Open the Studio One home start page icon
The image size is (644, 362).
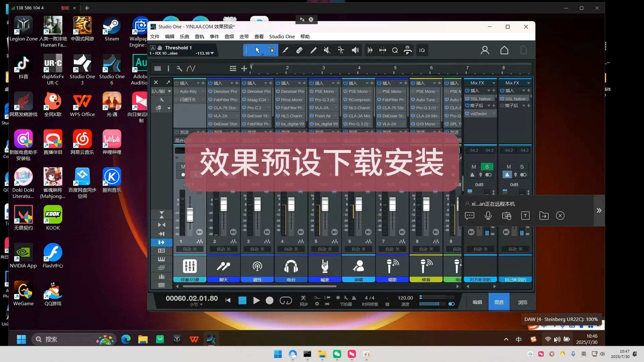pos(504,50)
